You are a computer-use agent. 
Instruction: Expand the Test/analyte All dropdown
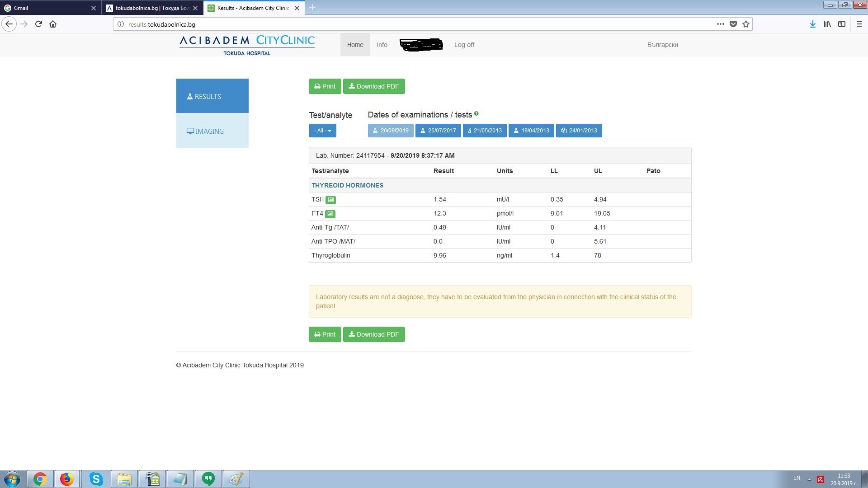322,131
